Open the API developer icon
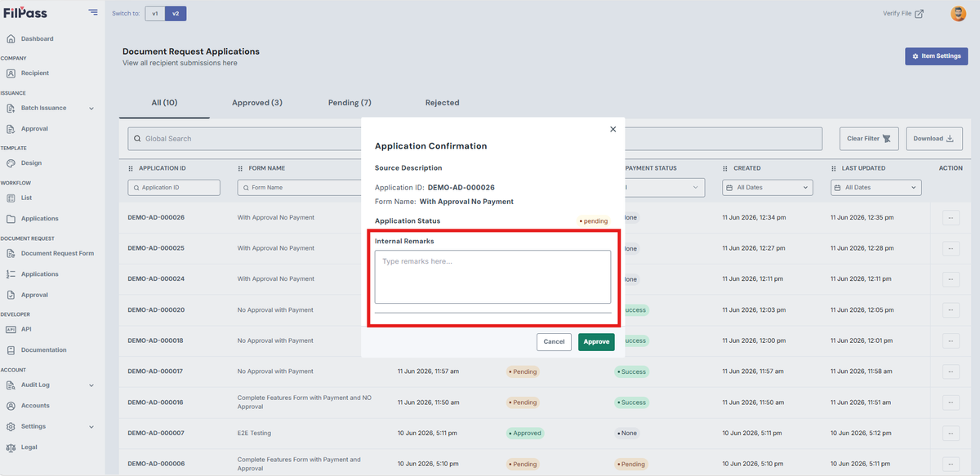This screenshot has height=476, width=980. (x=11, y=329)
